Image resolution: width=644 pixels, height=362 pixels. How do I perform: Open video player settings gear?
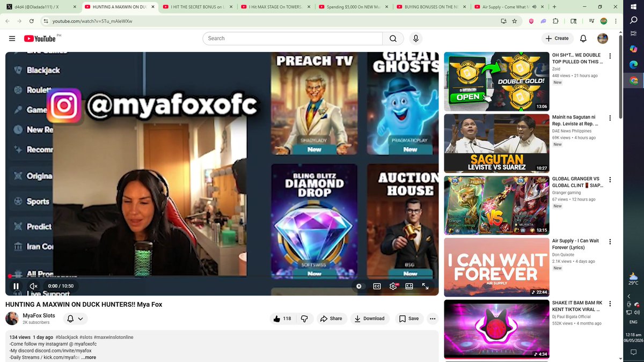click(x=393, y=286)
